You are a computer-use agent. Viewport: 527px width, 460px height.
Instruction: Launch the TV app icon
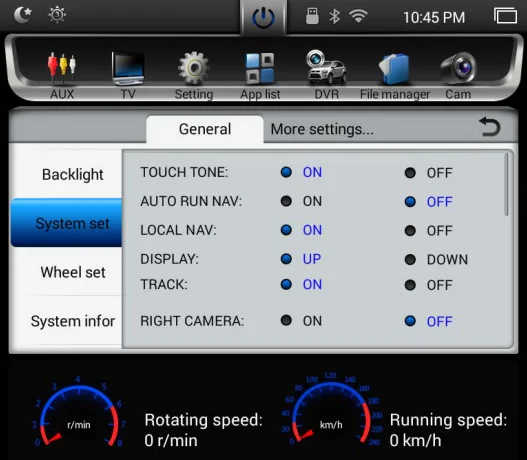point(128,68)
